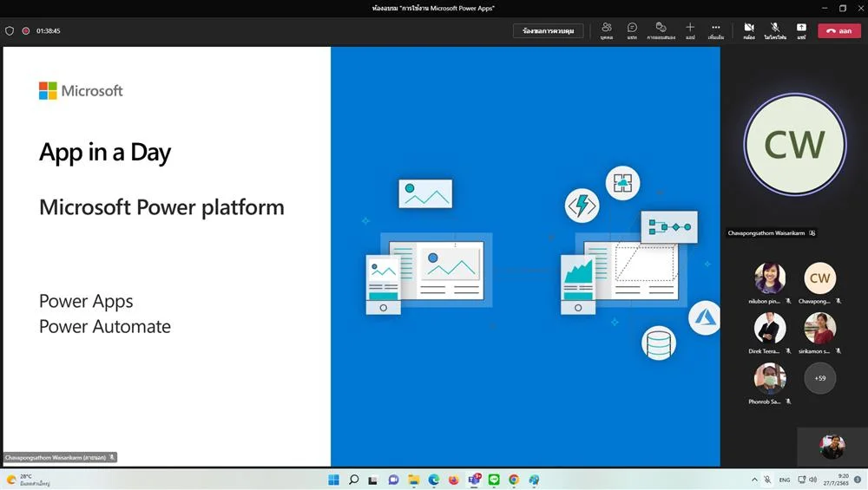Click Power Automate text on slide
The width and height of the screenshot is (868, 490).
pos(105,327)
